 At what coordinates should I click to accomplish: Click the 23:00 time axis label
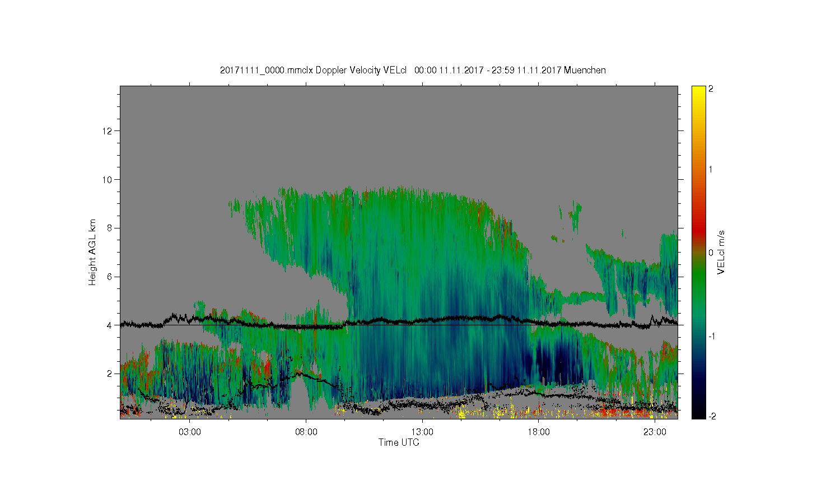655,432
